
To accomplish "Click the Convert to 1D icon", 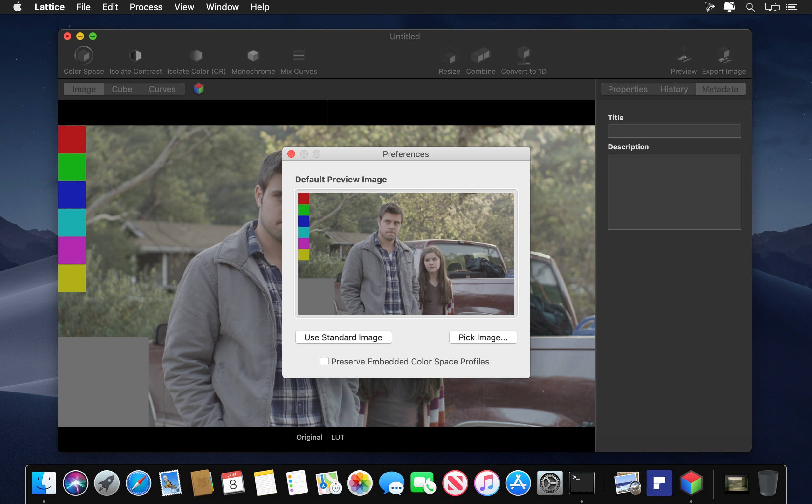I will point(524,55).
